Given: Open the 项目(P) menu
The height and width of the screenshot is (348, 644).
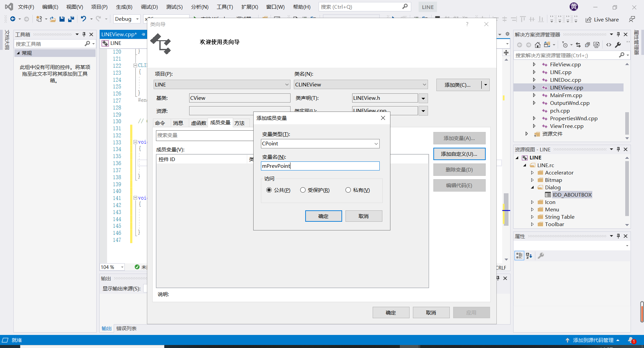Looking at the screenshot, I should 99,7.
